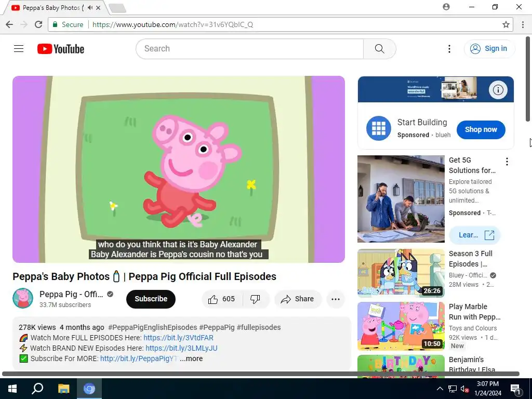This screenshot has height=399, width=532.
Task: Like the video with thumbs up
Action: 221,299
